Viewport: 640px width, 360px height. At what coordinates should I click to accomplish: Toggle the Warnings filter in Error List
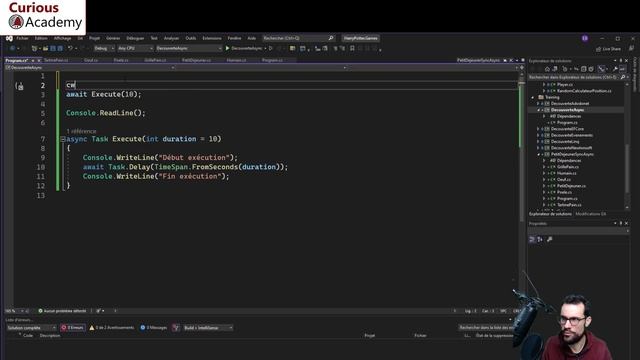pyautogui.click(x=111, y=328)
